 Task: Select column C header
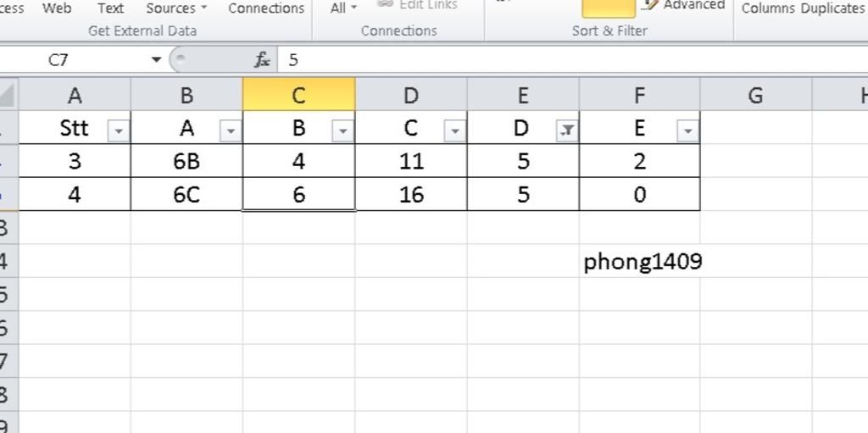(299, 94)
